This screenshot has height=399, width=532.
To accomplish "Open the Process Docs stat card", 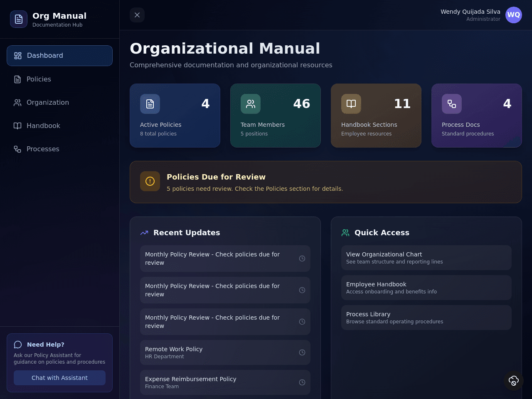I will tap(477, 116).
